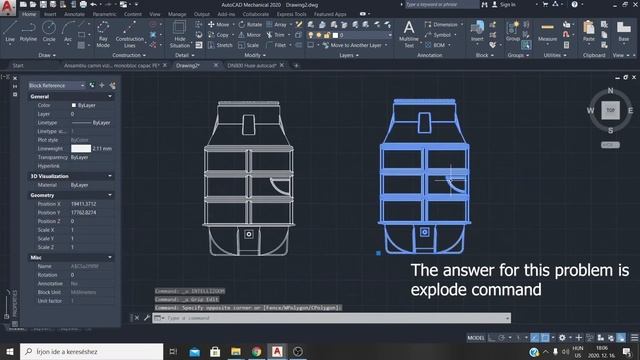Click the Group tool
This screenshot has width=640, height=360.
513,32
